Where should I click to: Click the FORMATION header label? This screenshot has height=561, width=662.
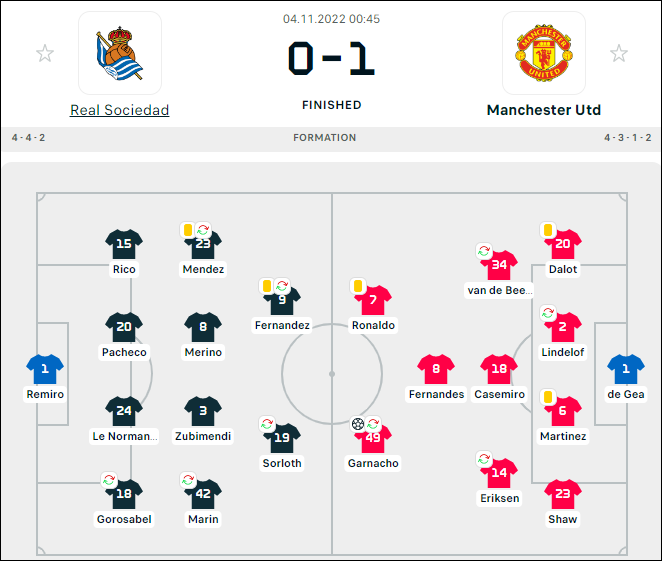(x=325, y=138)
